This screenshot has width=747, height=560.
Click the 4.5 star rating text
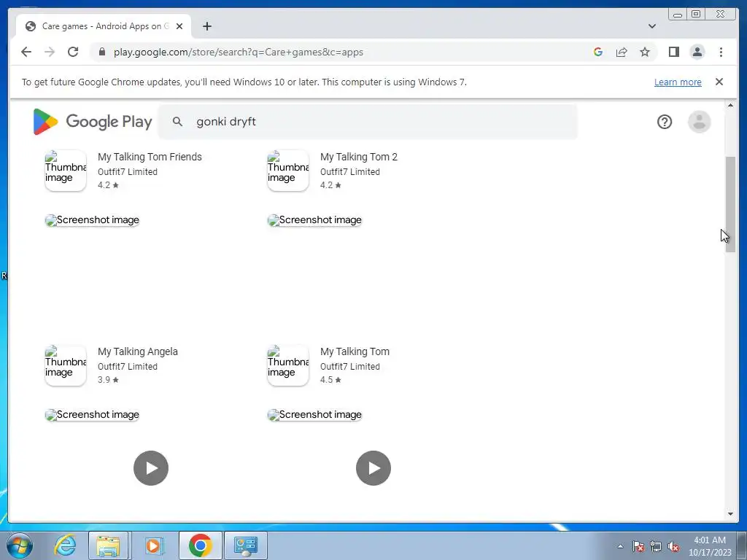click(330, 380)
